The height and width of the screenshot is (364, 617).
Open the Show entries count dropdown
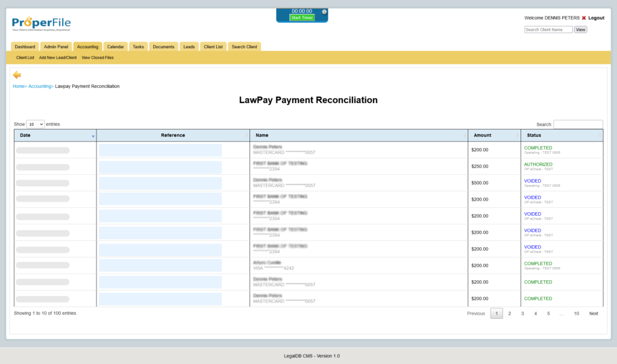[36, 124]
